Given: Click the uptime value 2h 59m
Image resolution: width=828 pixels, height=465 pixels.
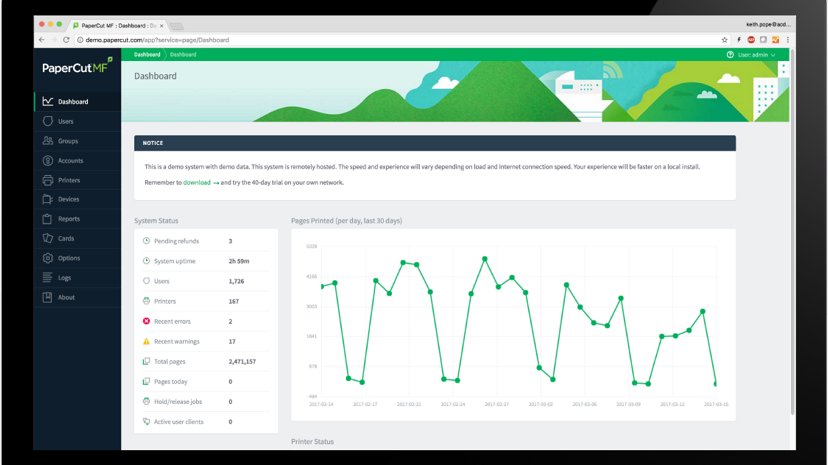Looking at the screenshot, I should click(x=239, y=261).
